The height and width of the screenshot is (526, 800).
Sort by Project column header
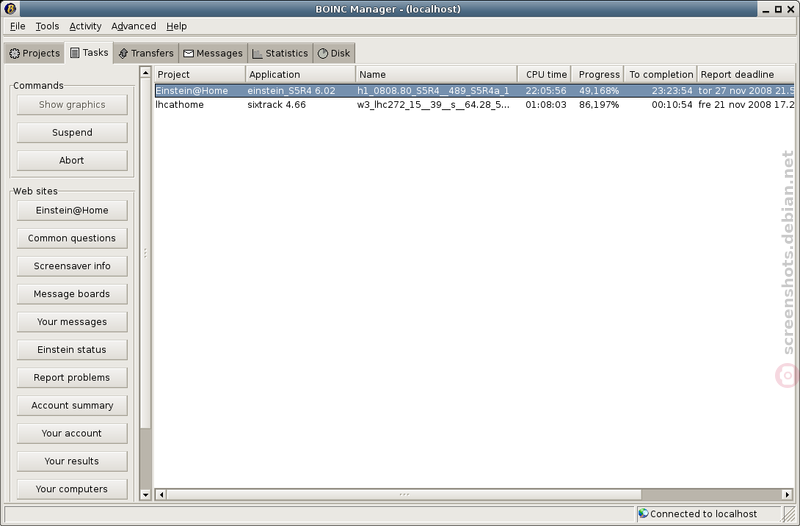pos(199,74)
